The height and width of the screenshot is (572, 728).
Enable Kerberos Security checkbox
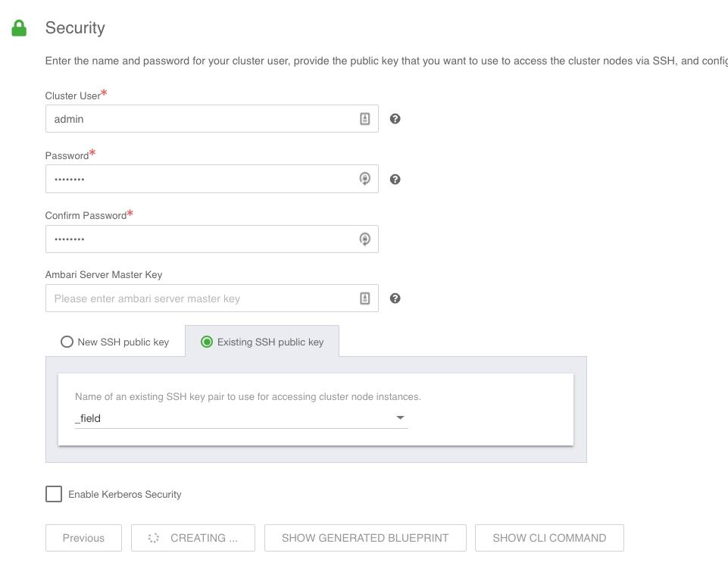point(54,494)
